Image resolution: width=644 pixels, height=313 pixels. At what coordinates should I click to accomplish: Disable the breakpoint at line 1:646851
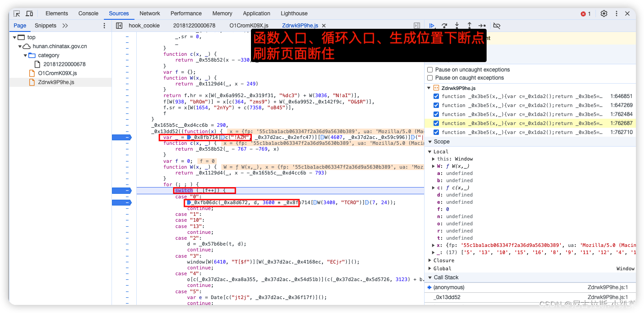coord(436,96)
